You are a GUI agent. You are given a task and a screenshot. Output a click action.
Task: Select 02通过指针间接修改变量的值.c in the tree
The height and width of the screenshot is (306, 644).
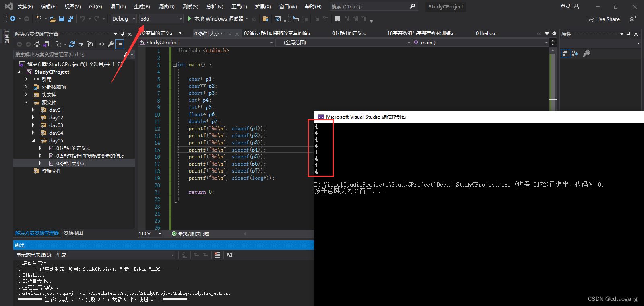[90, 156]
